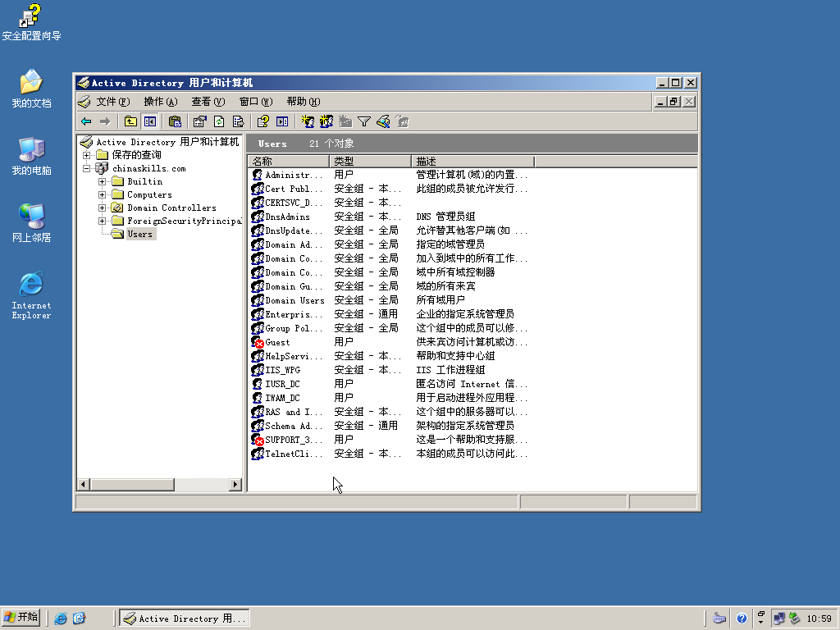Set filter options via funnel icon
Image resolution: width=840 pixels, height=630 pixels.
tap(364, 121)
